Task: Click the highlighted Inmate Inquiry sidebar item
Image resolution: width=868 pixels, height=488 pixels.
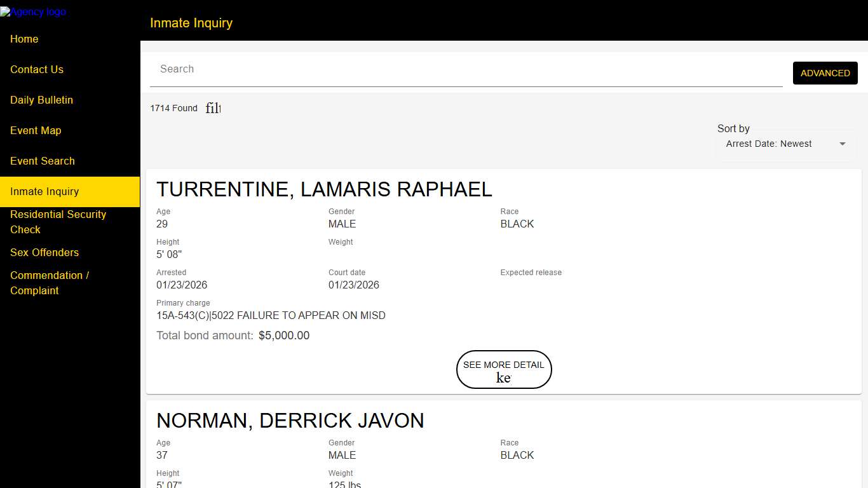Action: 44,192
